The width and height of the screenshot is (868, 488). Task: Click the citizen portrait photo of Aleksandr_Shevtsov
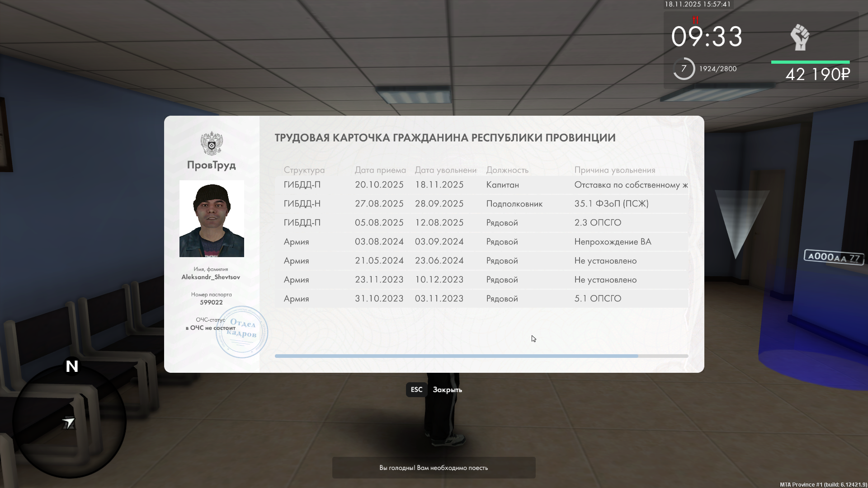tap(212, 219)
